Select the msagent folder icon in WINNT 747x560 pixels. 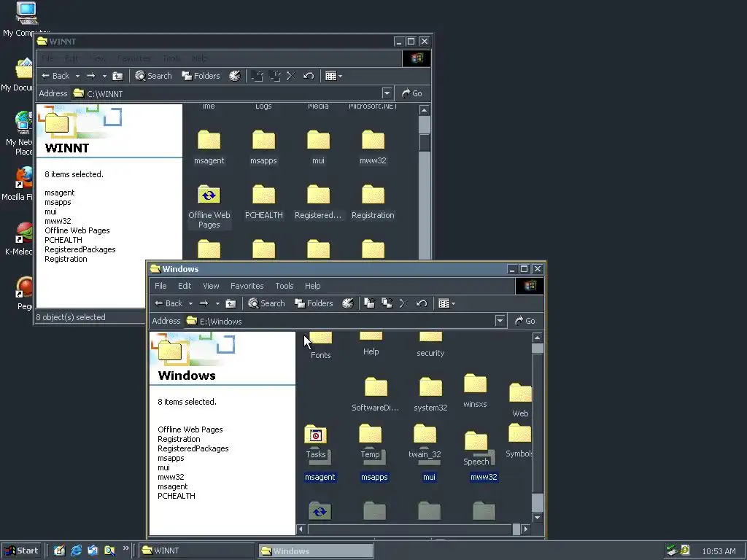(x=209, y=141)
